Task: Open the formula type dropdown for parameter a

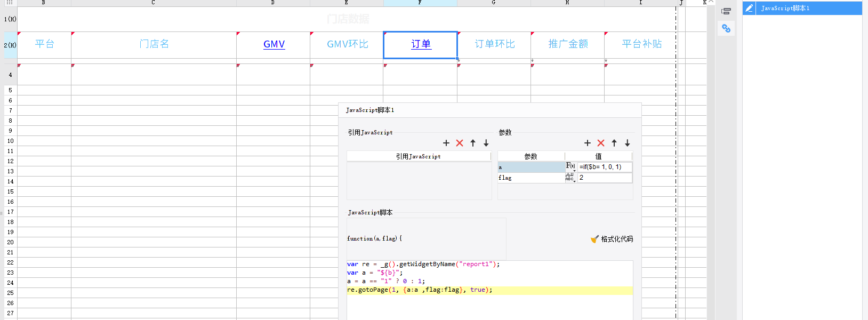Action: pos(570,167)
